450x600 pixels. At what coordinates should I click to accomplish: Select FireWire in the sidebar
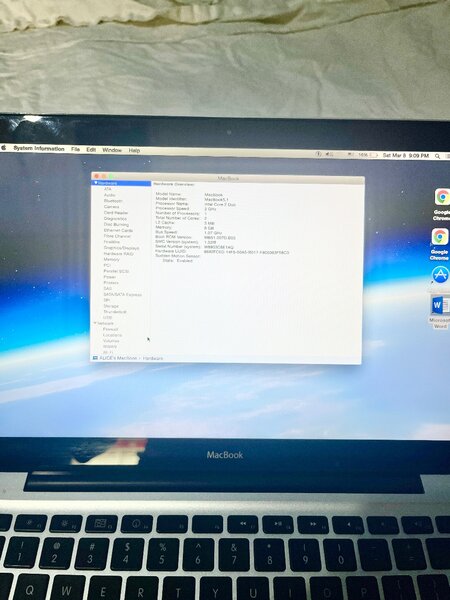[112, 242]
